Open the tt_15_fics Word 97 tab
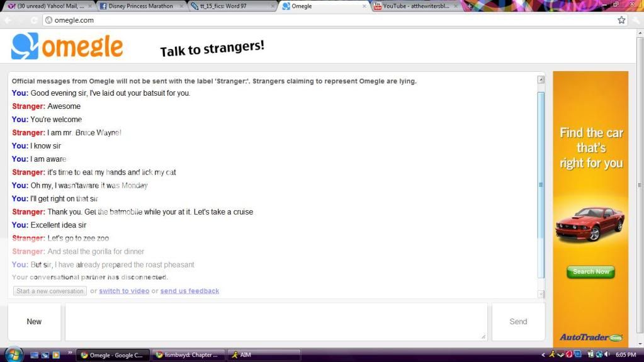Screen dimensions: 644x362 coord(232,6)
